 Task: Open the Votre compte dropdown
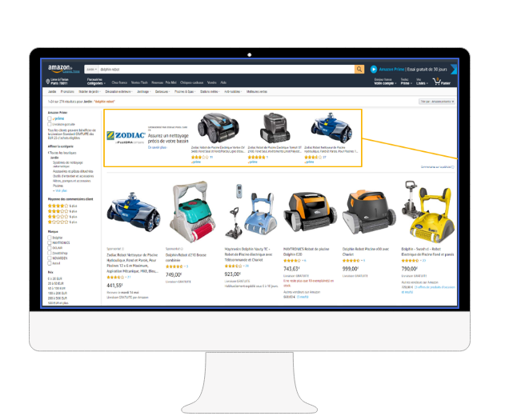point(385,82)
